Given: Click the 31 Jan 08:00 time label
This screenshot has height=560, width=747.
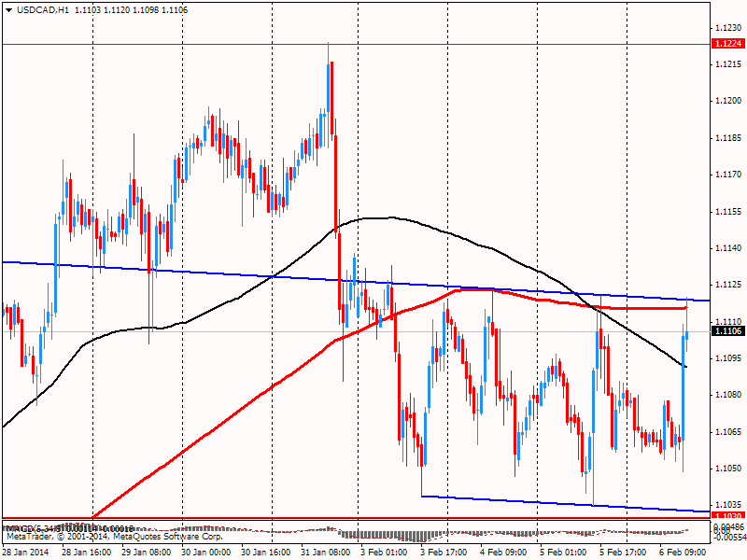Looking at the screenshot, I should click(326, 553).
